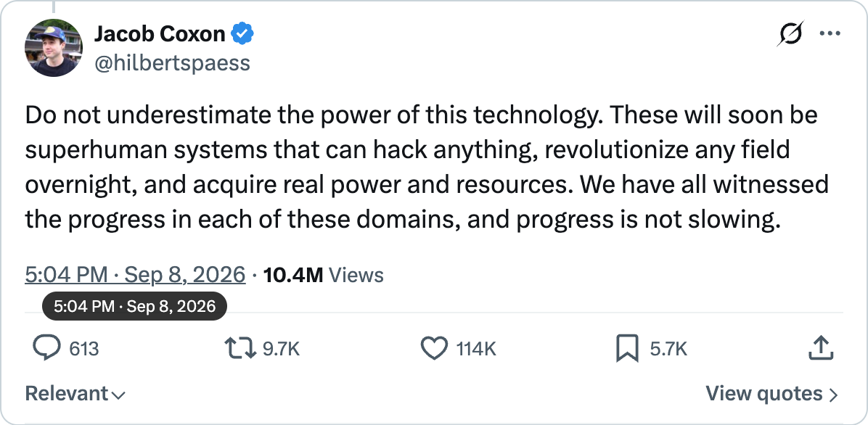Open the three-dot more options menu

830,34
